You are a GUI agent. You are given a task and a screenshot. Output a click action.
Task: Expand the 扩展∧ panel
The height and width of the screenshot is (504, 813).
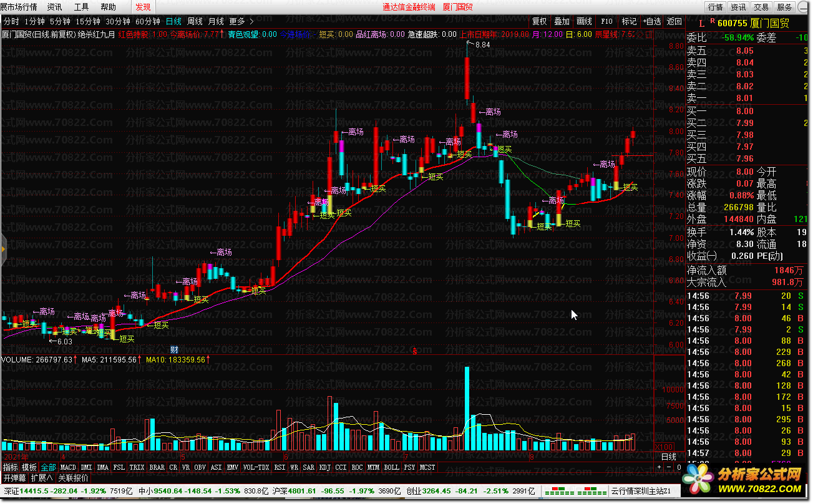click(42, 478)
